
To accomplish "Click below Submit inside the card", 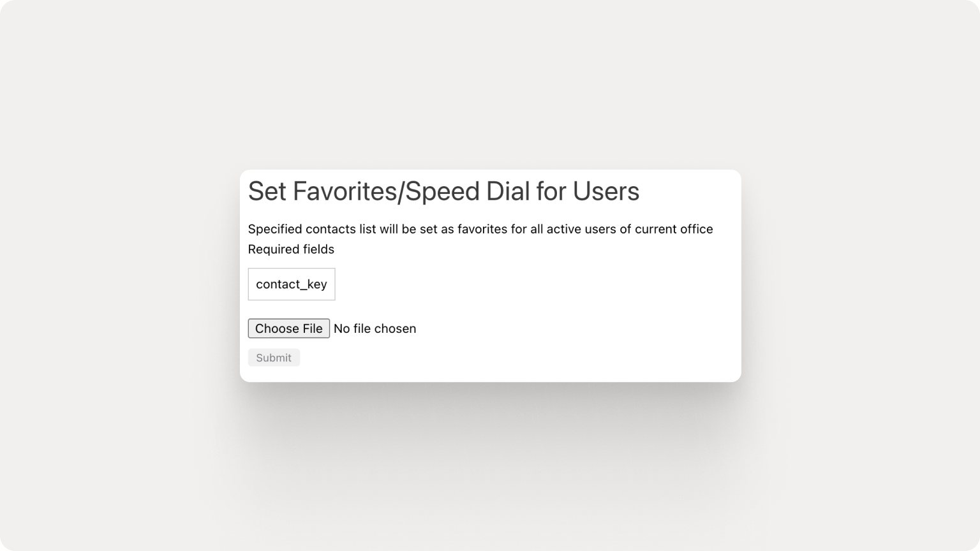I will coord(383,373).
